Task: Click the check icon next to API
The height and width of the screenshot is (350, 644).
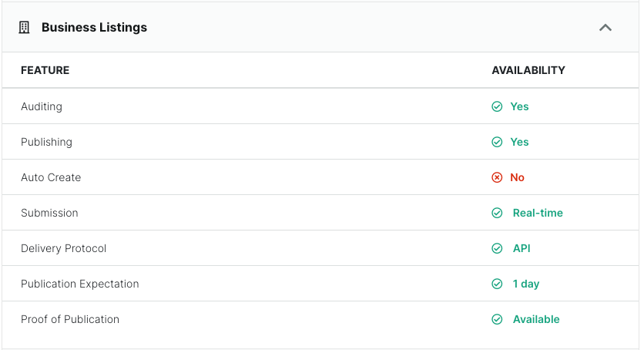Action: (497, 248)
